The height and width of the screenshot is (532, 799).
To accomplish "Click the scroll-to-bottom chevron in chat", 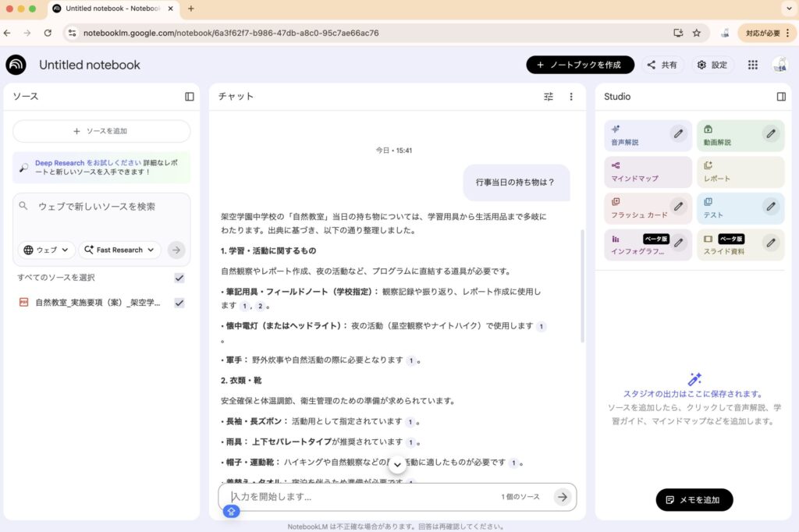I will tap(397, 465).
